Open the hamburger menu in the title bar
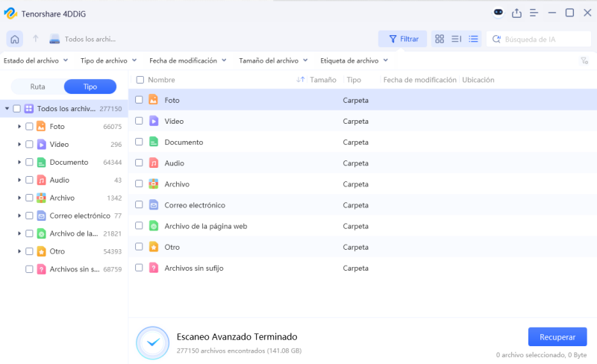This screenshot has height=364, width=597. pyautogui.click(x=534, y=13)
